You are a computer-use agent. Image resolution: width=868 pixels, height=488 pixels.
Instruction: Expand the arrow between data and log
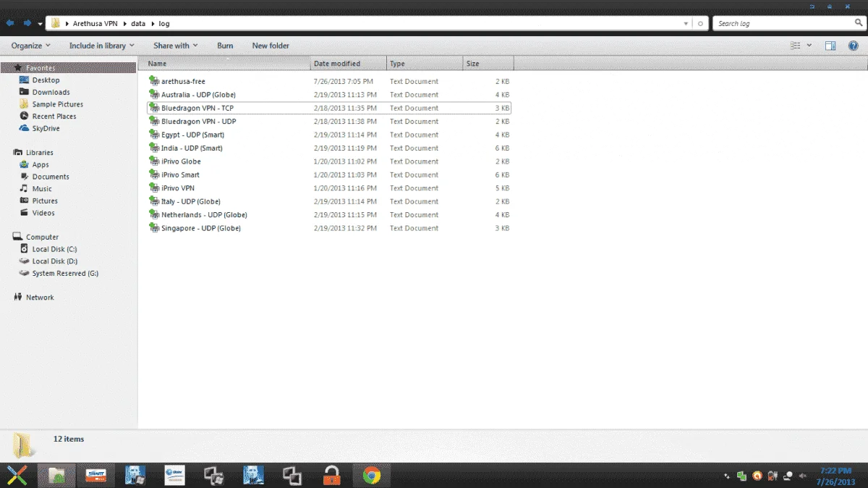pyautogui.click(x=153, y=24)
